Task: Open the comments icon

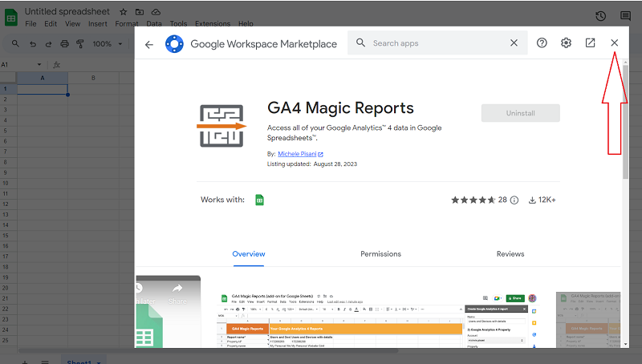Action: point(625,16)
